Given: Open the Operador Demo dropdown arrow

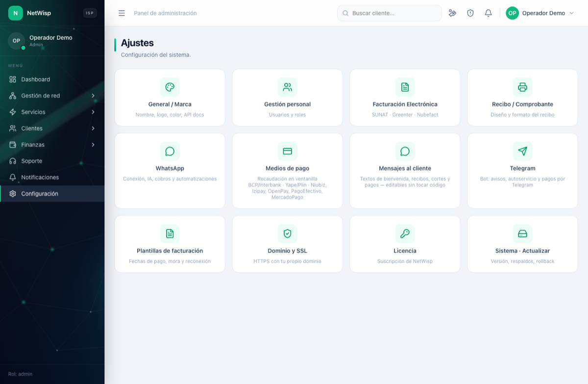Looking at the screenshot, I should point(571,13).
